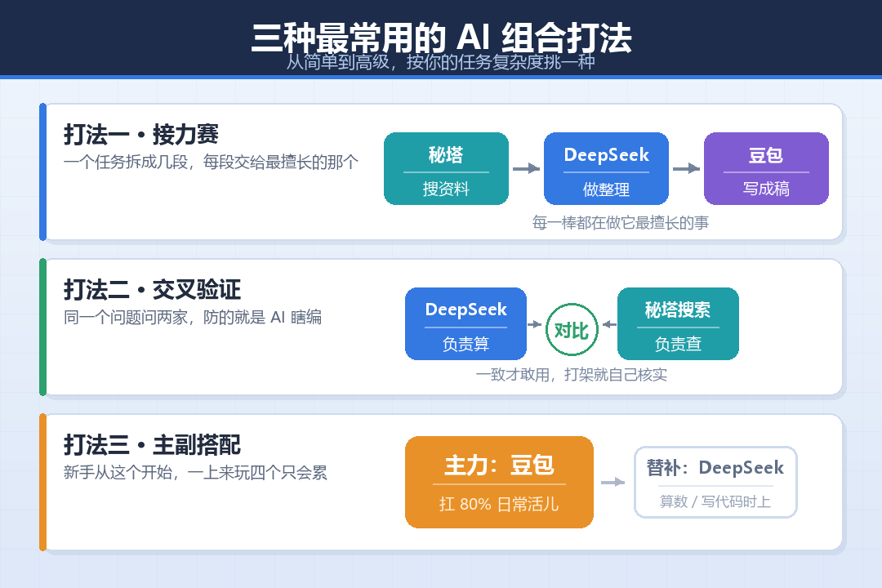Click the green 对比 circle
Viewport: 882px width, 588px height.
[x=572, y=330]
